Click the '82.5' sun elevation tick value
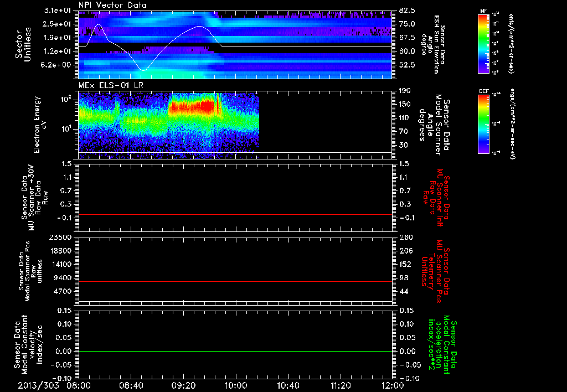 click(x=407, y=11)
